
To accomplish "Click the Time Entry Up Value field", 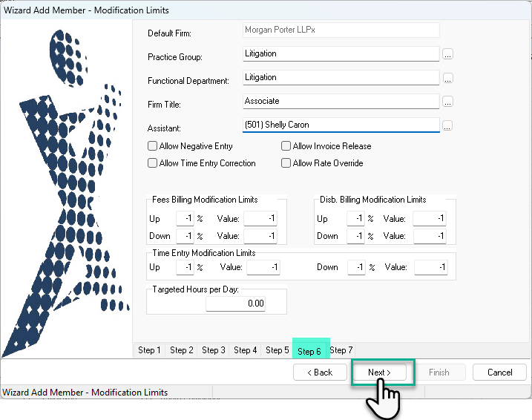I will (x=263, y=267).
